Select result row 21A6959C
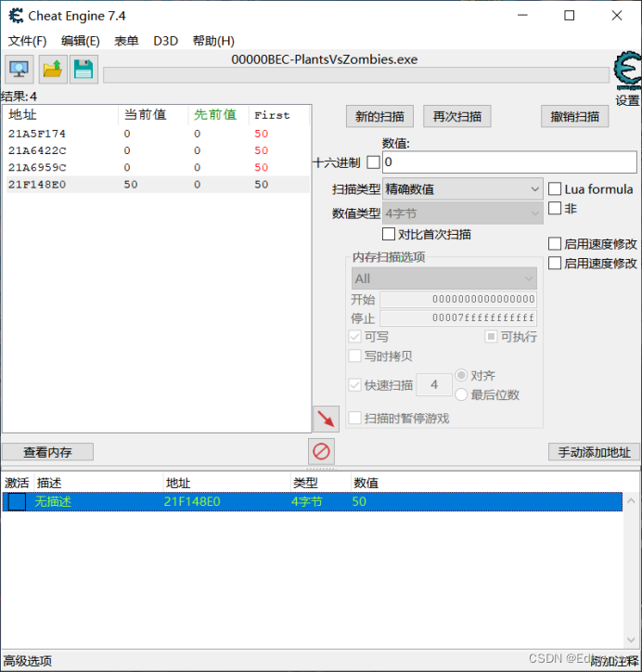 [x=158, y=167]
